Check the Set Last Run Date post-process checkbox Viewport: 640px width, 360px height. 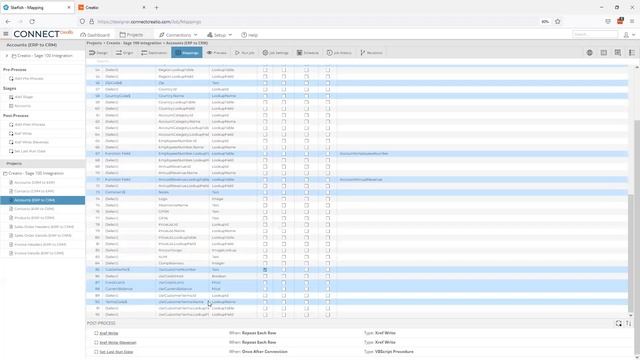tap(96, 351)
